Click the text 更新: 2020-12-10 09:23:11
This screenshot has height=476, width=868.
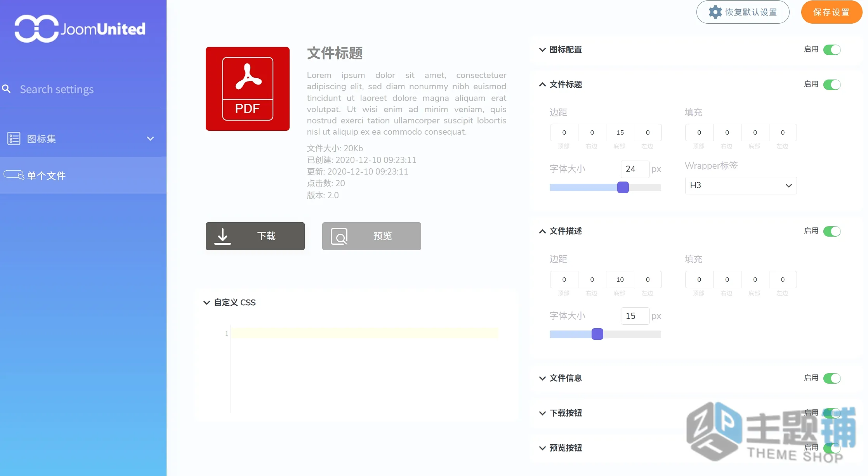pos(358,172)
